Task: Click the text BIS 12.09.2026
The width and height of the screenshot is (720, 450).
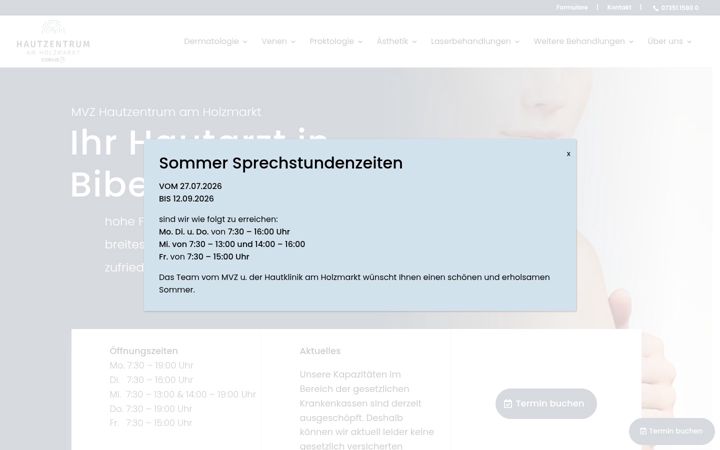Action: point(186,199)
